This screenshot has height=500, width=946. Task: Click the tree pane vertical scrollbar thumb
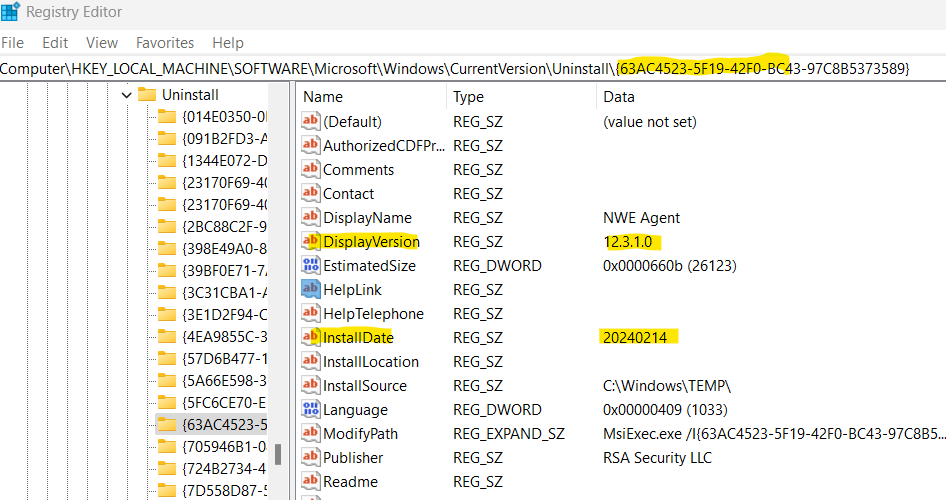278,453
